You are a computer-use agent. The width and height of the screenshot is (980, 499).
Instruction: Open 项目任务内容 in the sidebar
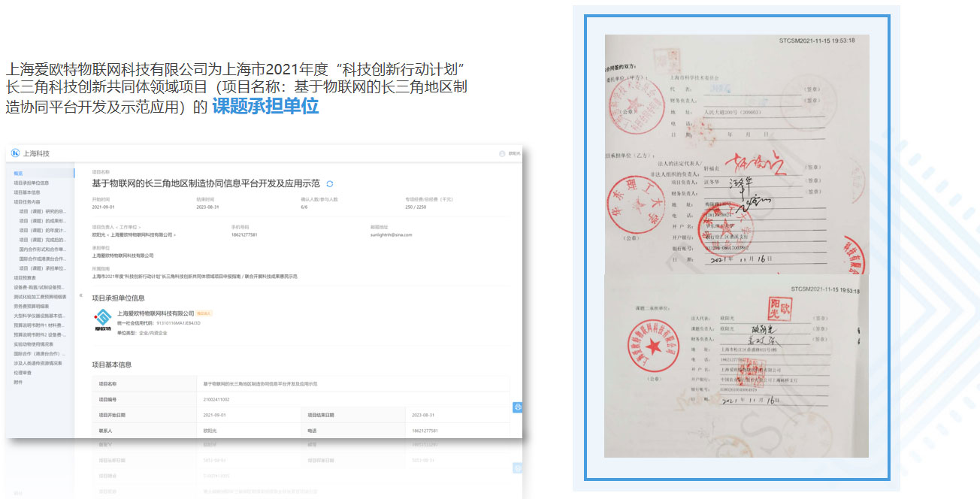click(27, 202)
